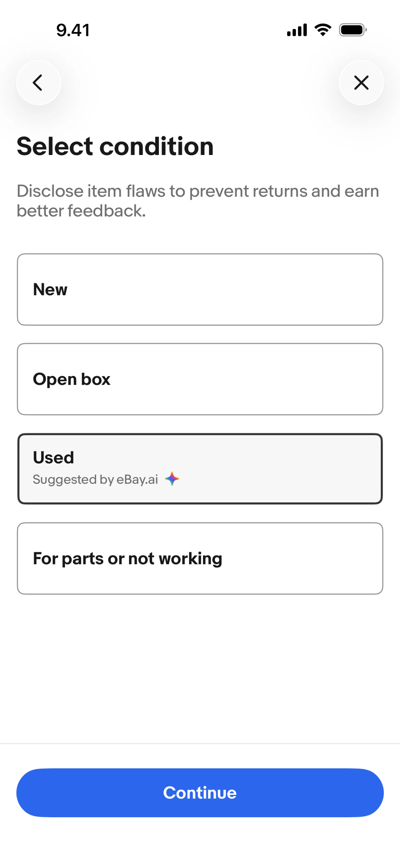
Task: Tap the eBay.ai sparkle icon
Action: (172, 478)
